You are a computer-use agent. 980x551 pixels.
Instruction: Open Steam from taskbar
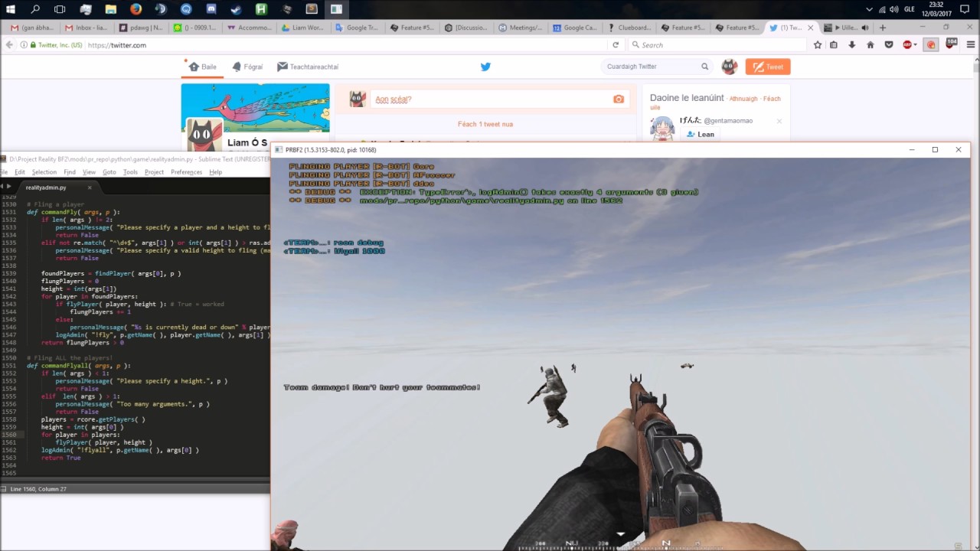236,9
